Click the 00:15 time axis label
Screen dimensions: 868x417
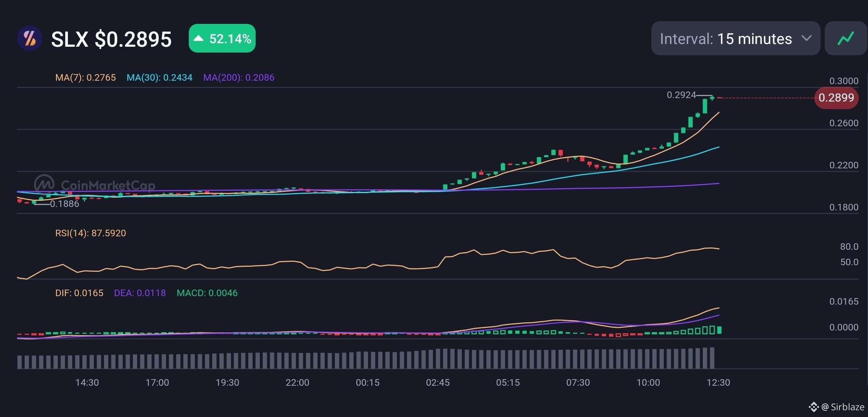coord(368,382)
